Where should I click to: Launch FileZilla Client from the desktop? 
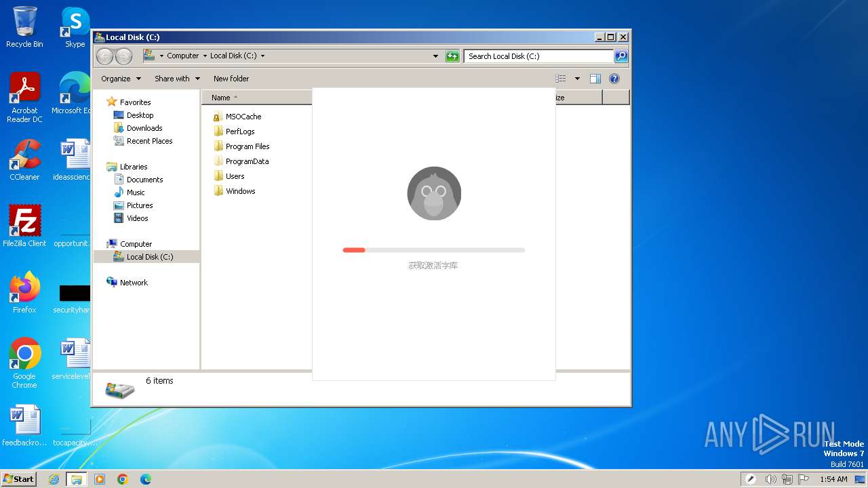coord(24,226)
